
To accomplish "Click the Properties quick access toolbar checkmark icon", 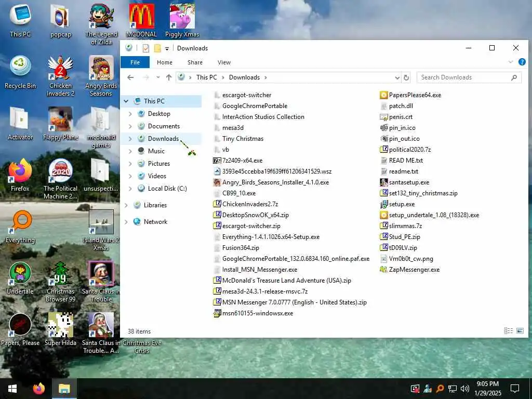I will pyautogui.click(x=146, y=48).
